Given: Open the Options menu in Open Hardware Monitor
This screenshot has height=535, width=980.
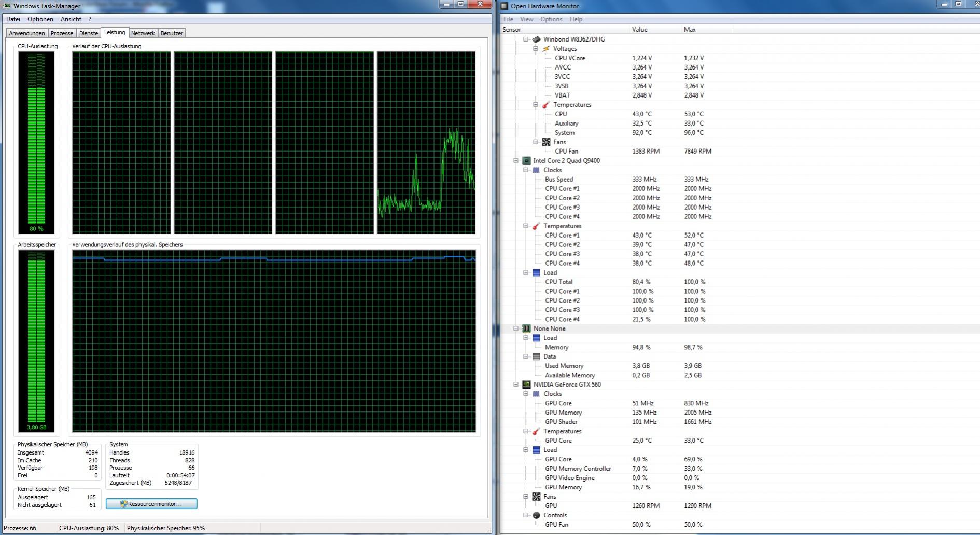Looking at the screenshot, I should tap(551, 19).
